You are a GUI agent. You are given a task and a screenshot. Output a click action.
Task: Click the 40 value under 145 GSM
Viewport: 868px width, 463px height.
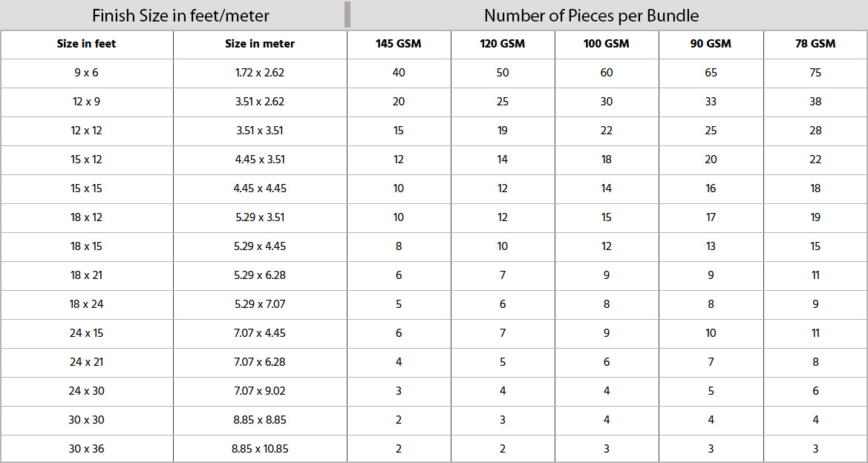pyautogui.click(x=399, y=73)
